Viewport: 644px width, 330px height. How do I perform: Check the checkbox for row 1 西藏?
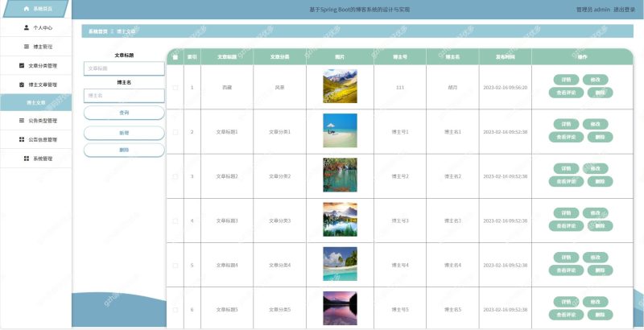pos(175,88)
